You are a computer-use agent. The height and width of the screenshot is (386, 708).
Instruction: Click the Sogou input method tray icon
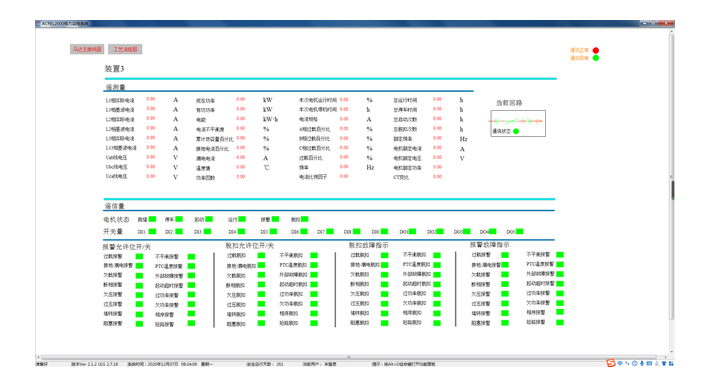pos(611,363)
